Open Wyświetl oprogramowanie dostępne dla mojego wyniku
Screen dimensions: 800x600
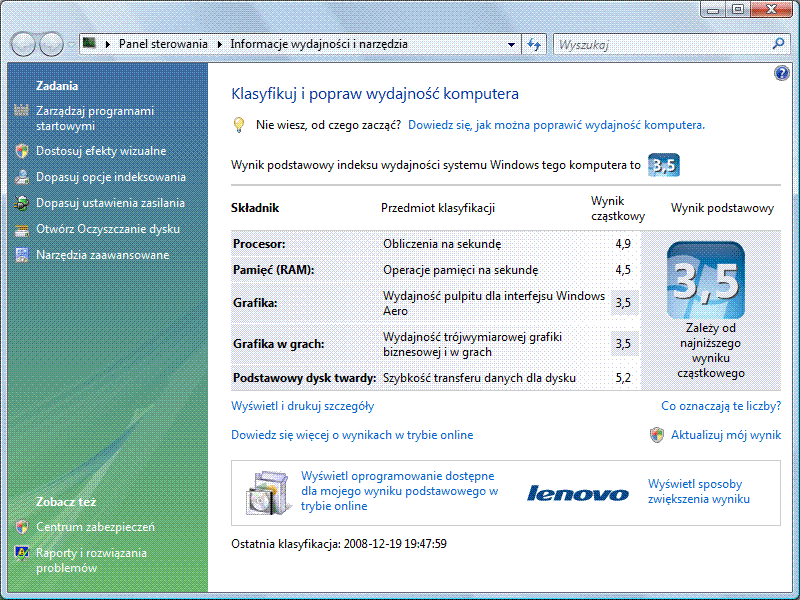pos(399,491)
